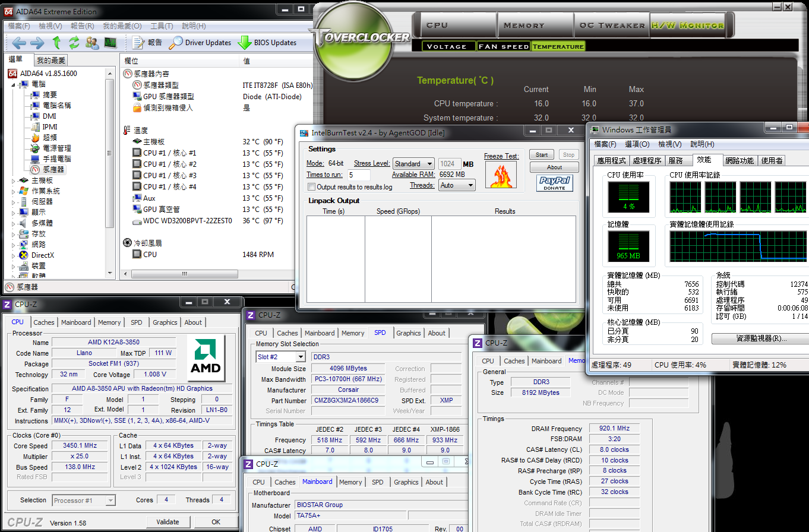Go back with AIDA64 back arrow
This screenshot has height=532, width=809.
pos(19,43)
